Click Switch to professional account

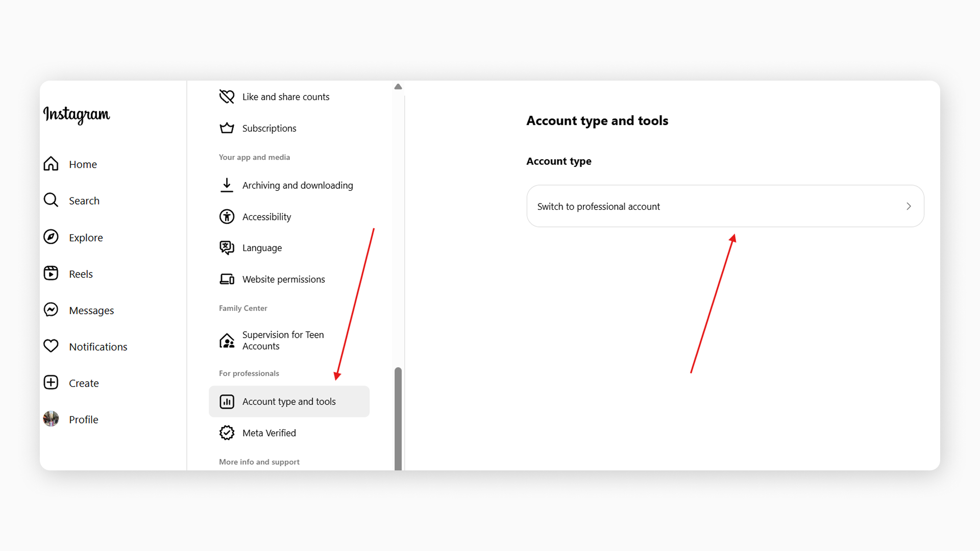pos(725,206)
